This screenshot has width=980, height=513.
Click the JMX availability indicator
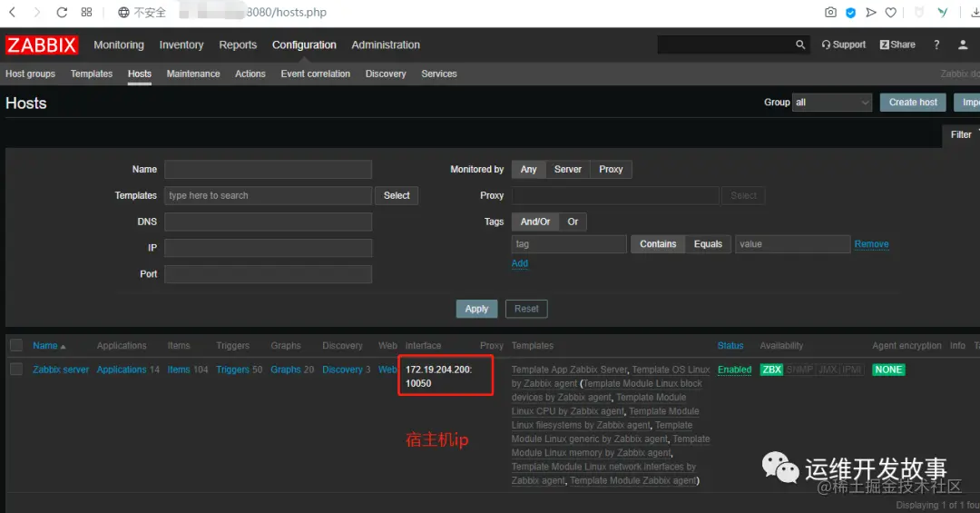pos(828,370)
